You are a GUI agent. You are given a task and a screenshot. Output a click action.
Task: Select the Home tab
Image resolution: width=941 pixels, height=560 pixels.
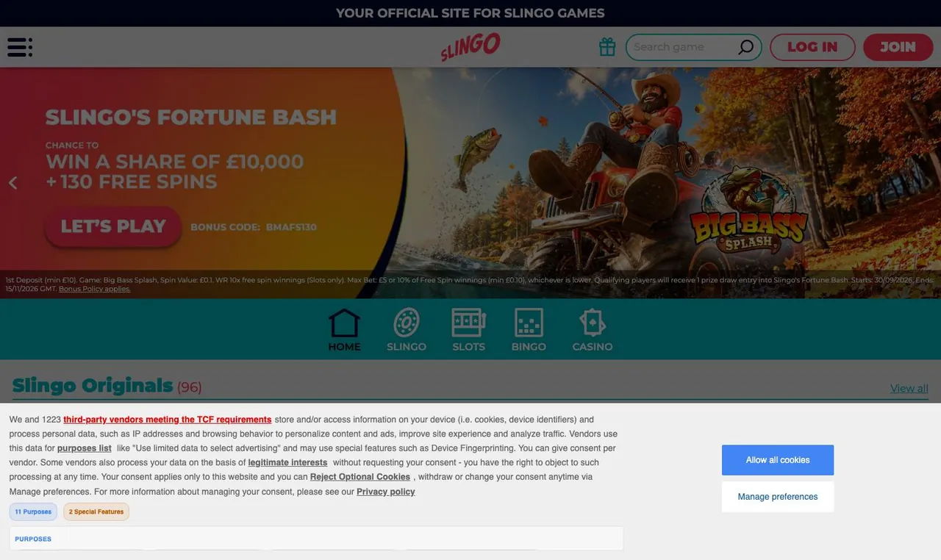(344, 330)
